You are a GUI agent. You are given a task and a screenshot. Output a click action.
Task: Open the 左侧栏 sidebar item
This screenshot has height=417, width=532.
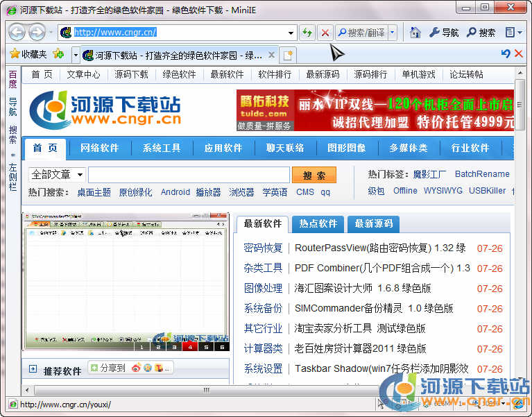(x=13, y=176)
